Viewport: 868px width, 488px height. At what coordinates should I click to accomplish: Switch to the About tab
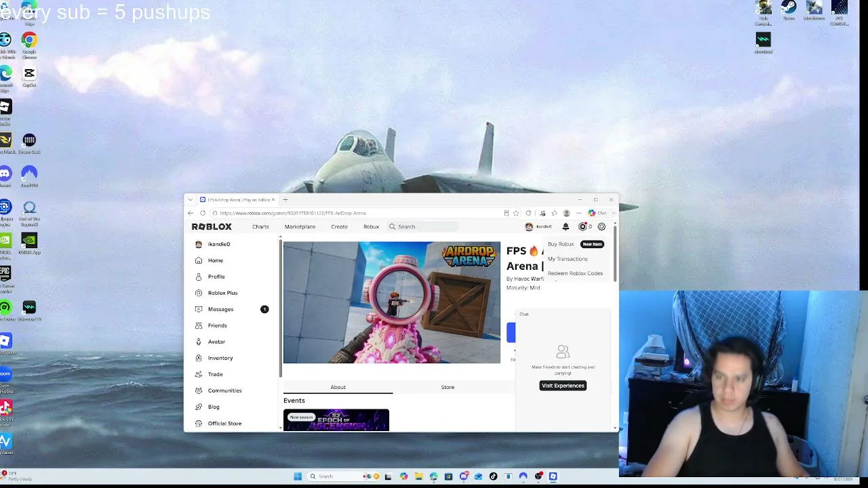coord(338,387)
